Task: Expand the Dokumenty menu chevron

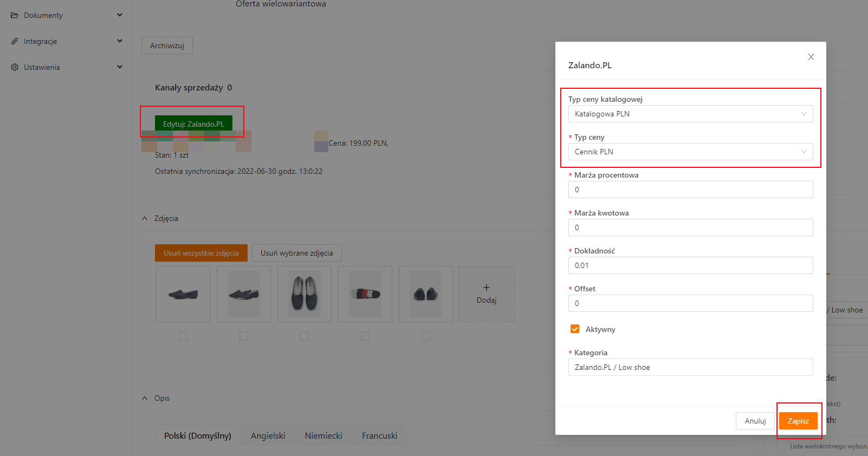Action: tap(120, 15)
